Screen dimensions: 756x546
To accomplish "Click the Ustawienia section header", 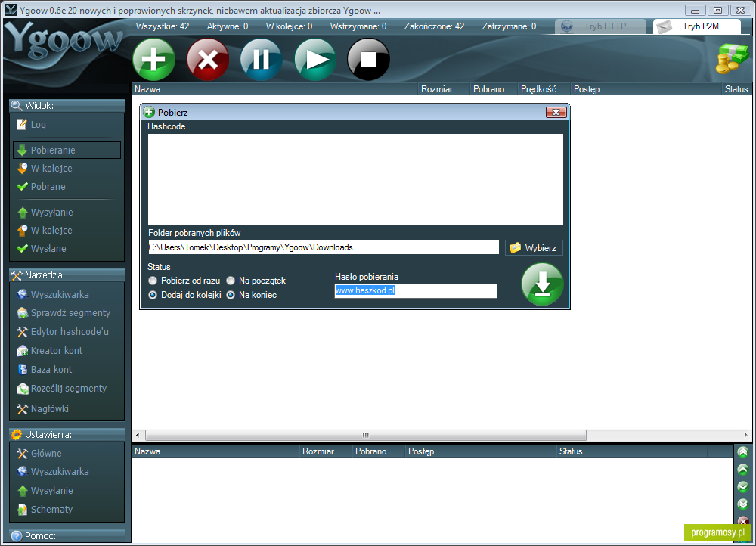I will pos(67,435).
